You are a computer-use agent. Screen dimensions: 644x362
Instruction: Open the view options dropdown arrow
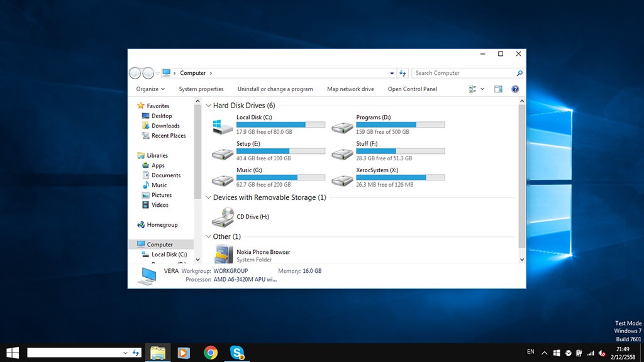coord(482,89)
